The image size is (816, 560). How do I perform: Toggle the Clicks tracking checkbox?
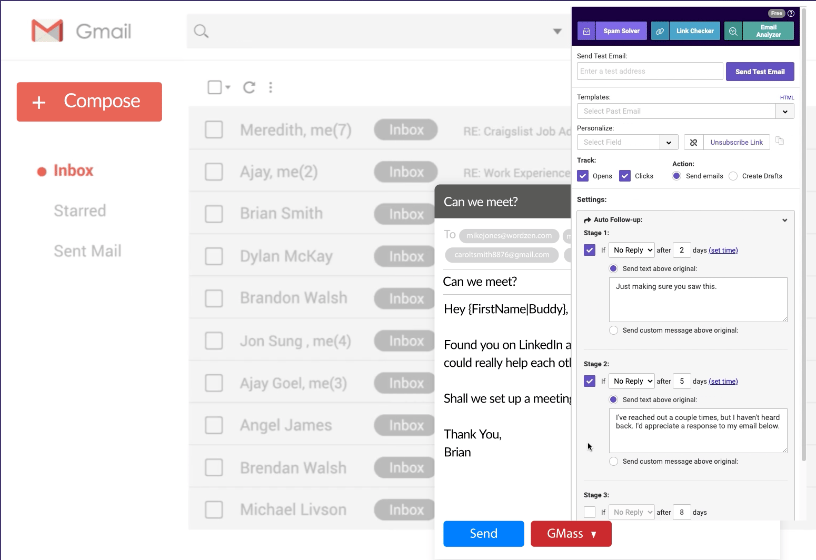tap(625, 176)
